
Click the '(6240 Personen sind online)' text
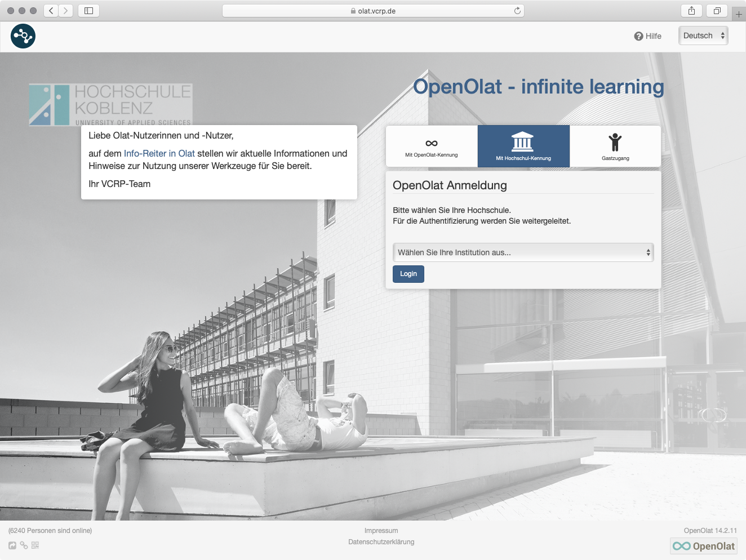pyautogui.click(x=50, y=531)
